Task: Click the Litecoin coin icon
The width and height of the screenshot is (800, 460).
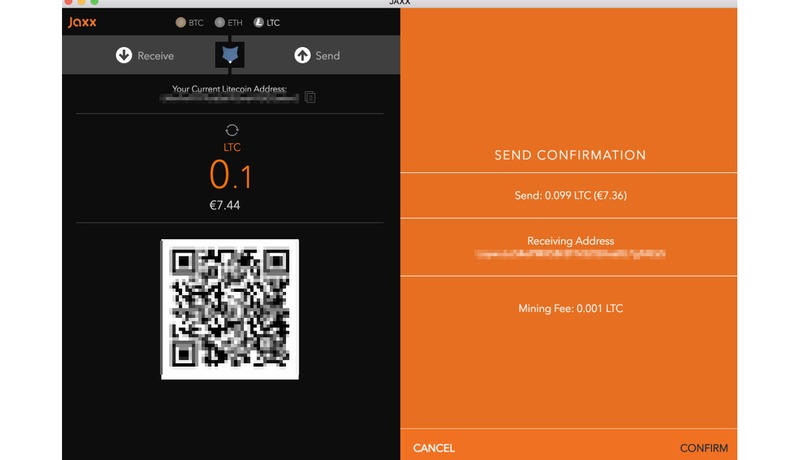Action: (x=259, y=22)
